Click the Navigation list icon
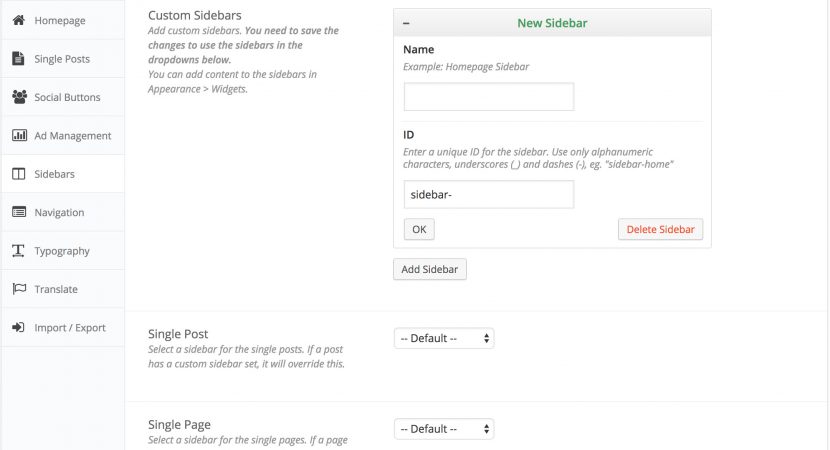This screenshot has height=450, width=830. (19, 212)
